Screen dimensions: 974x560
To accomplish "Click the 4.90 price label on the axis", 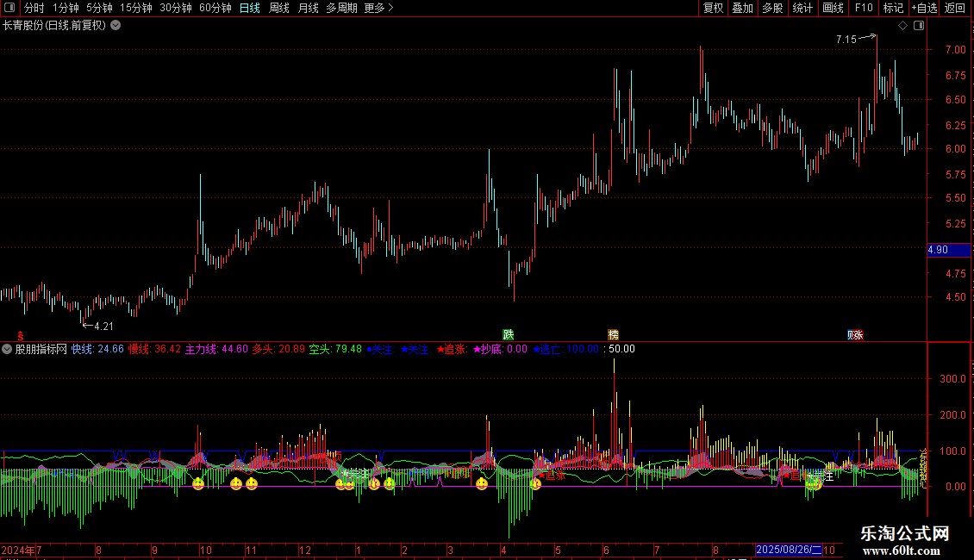I will coord(948,250).
